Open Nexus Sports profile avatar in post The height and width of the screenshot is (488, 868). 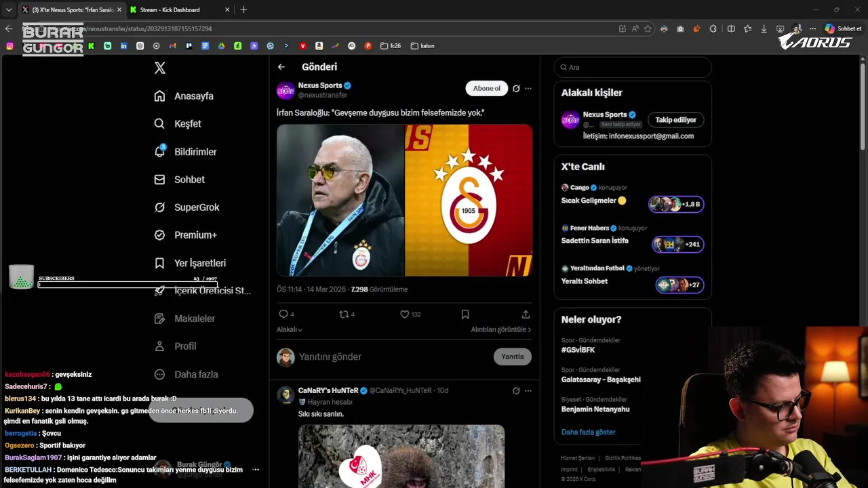click(285, 89)
